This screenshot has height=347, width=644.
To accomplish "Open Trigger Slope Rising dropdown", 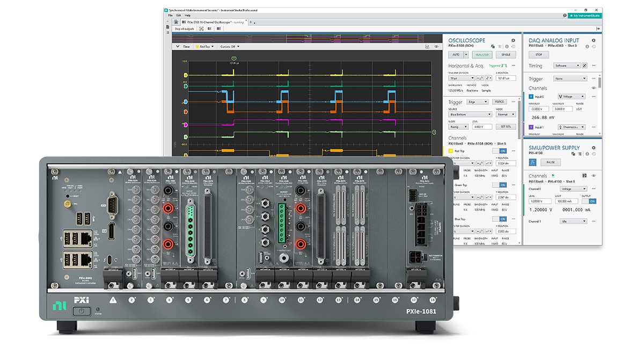I will (x=458, y=127).
